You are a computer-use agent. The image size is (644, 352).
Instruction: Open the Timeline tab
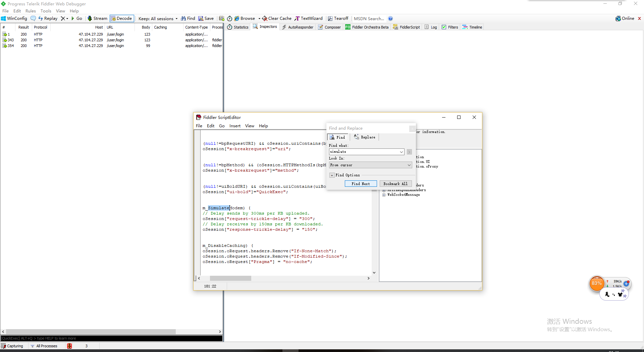[x=472, y=27]
